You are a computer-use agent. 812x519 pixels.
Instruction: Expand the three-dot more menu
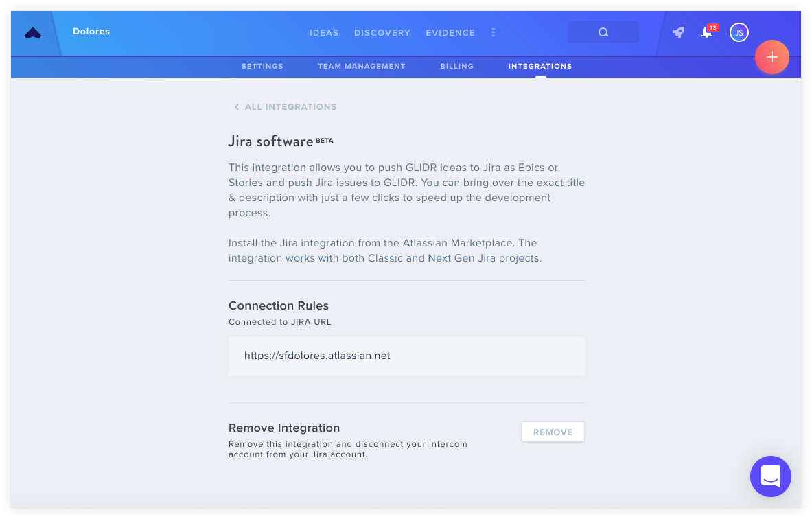(x=493, y=33)
